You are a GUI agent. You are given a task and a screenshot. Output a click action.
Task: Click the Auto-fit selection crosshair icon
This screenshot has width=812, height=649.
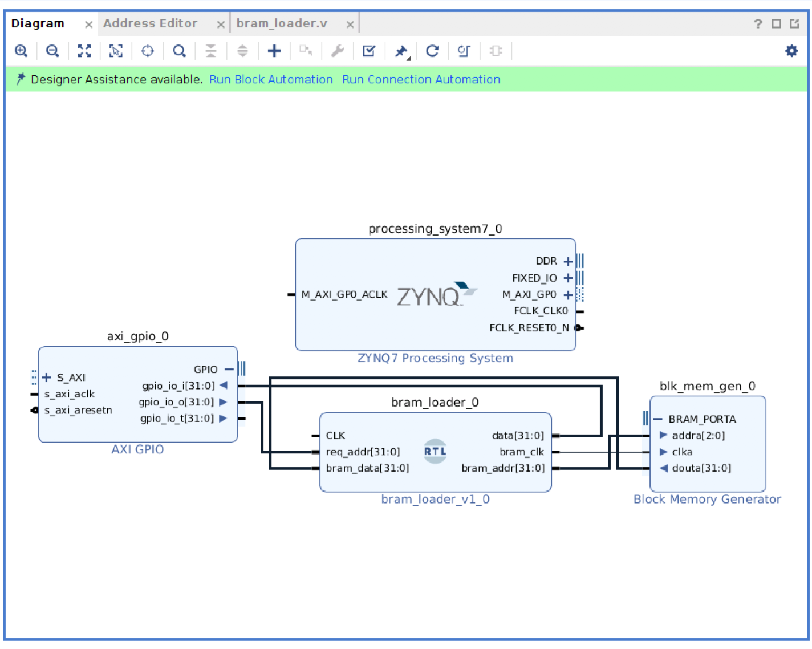(x=148, y=51)
